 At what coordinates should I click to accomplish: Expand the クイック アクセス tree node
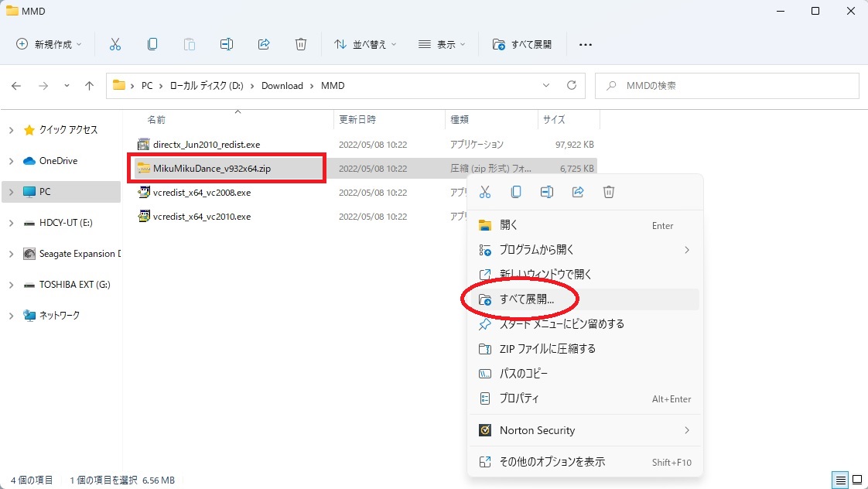tap(11, 130)
